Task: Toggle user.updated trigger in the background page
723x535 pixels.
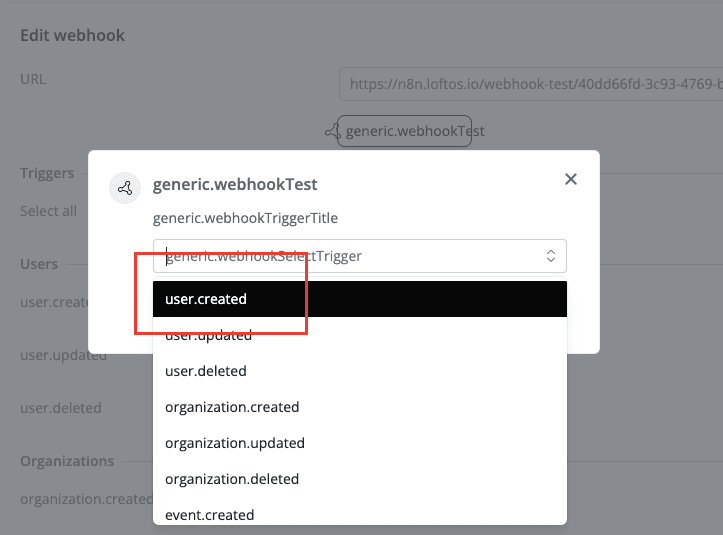Action: pyautogui.click(x=63, y=355)
